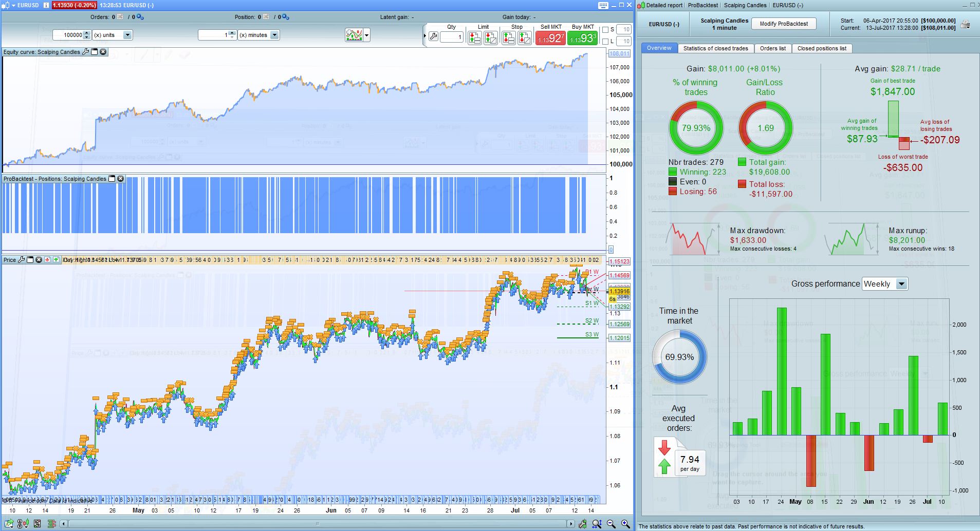The width and height of the screenshot is (980, 531).
Task: Click the EUR/USD (-) instrument box in report
Action: pyautogui.click(x=664, y=24)
